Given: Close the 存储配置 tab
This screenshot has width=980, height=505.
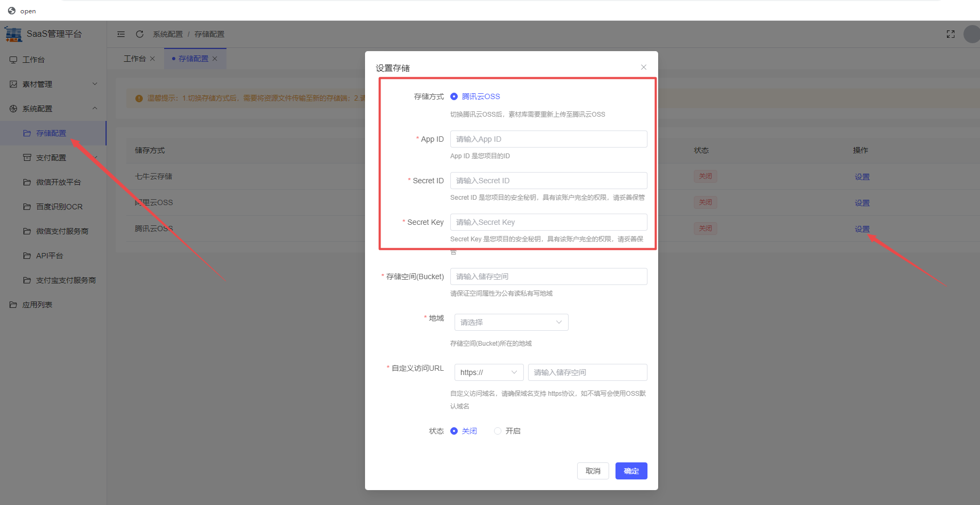Looking at the screenshot, I should pos(215,59).
